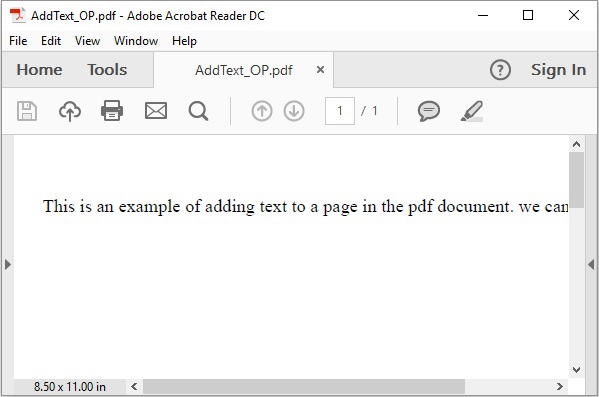The height and width of the screenshot is (397, 599).
Task: Go to previous page arrow
Action: pyautogui.click(x=262, y=111)
